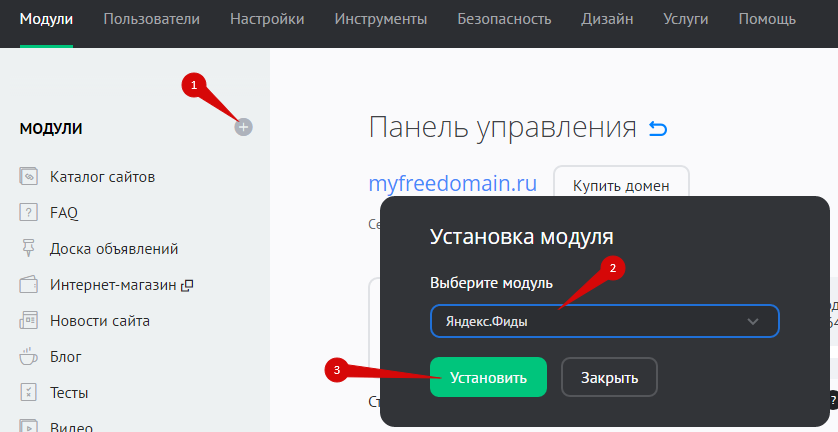Click the back arrow beside Панель управления
Image resolution: width=838 pixels, height=432 pixels.
click(x=658, y=128)
